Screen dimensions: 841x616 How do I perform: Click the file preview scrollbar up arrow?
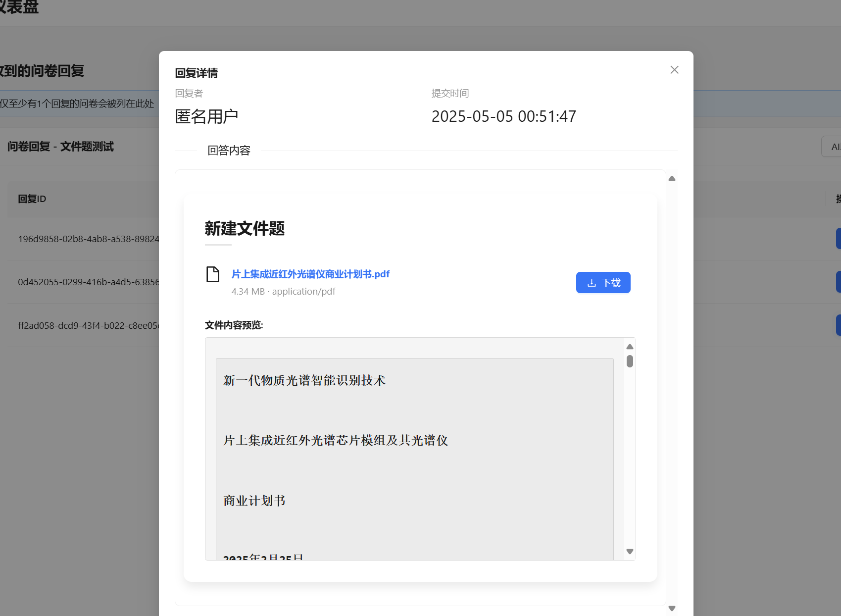coord(630,347)
